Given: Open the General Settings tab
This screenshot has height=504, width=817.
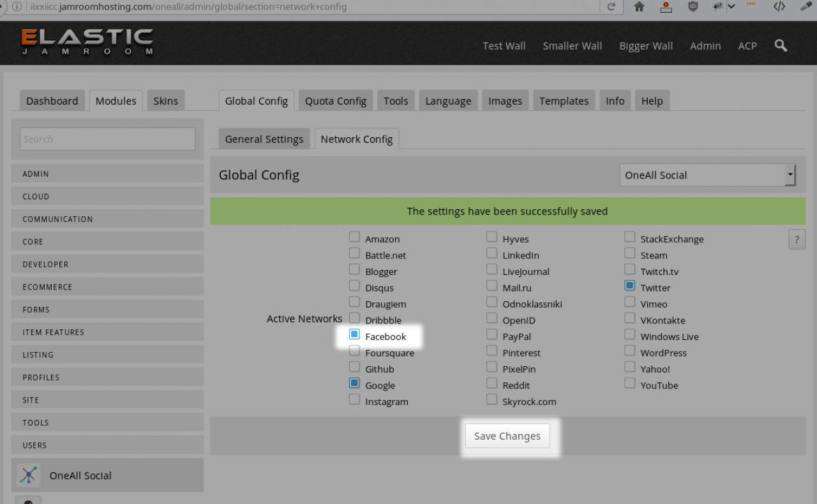Looking at the screenshot, I should click(264, 139).
